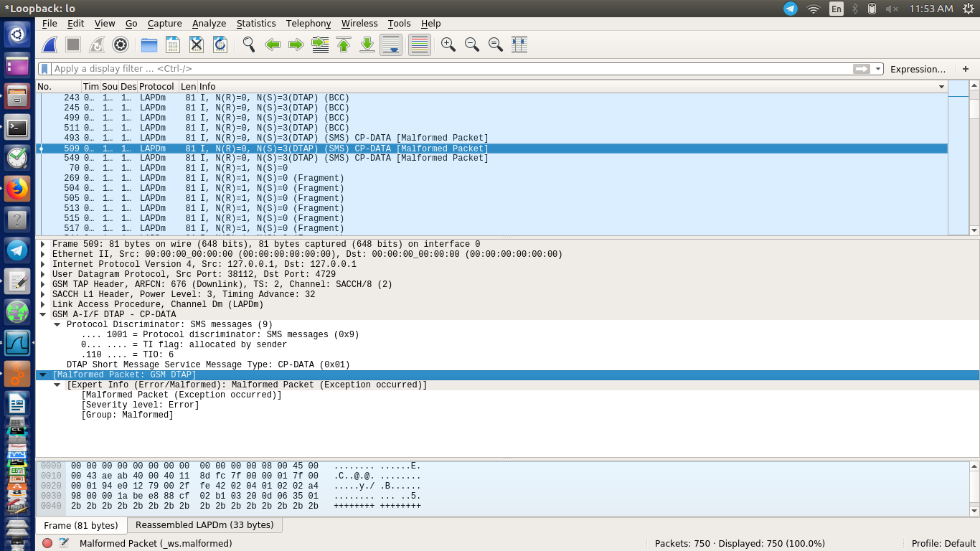Image resolution: width=980 pixels, height=551 pixels.
Task: Click inside the display filter field
Action: (x=287, y=68)
